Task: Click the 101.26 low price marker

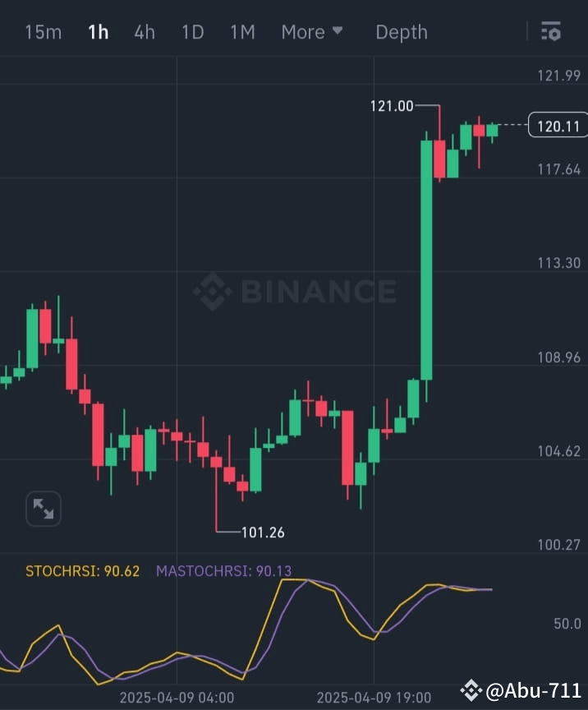Action: coord(261,532)
